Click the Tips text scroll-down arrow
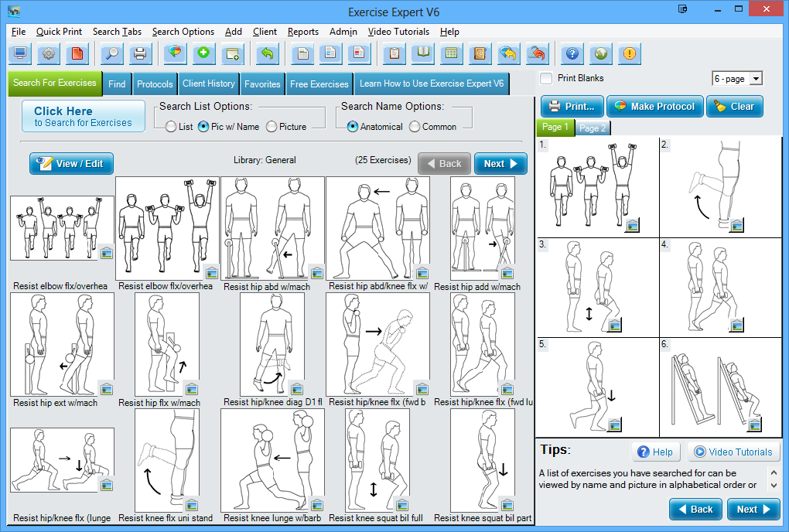789x532 pixels. coord(774,486)
